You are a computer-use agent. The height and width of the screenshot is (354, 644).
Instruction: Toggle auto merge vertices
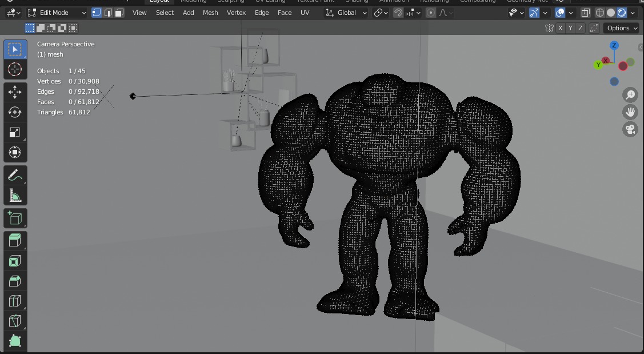pos(594,28)
